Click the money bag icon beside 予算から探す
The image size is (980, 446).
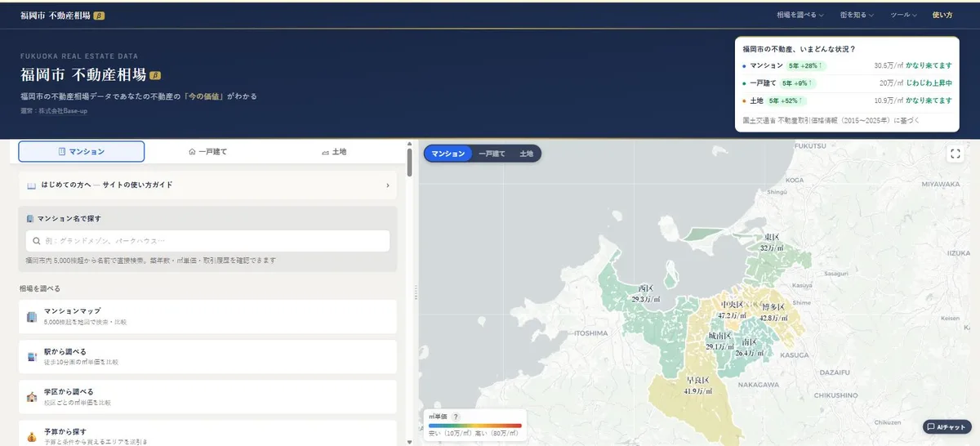point(32,436)
